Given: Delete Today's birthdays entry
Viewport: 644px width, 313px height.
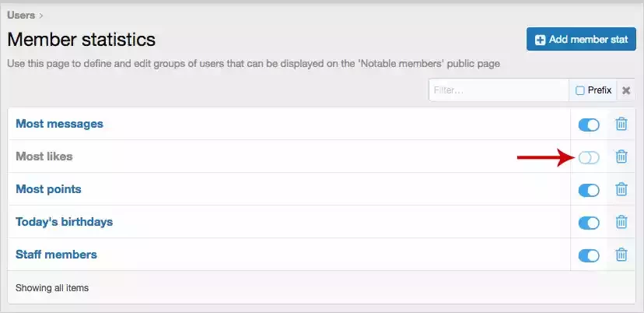Looking at the screenshot, I should pyautogui.click(x=621, y=222).
